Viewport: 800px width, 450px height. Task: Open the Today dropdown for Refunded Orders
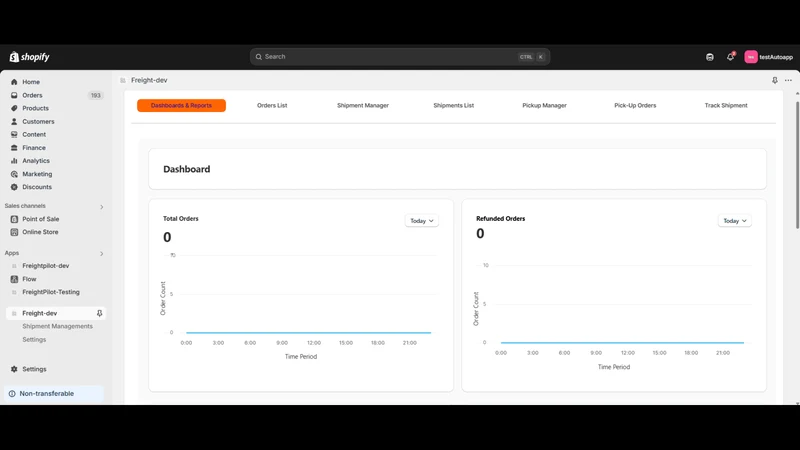pos(735,221)
